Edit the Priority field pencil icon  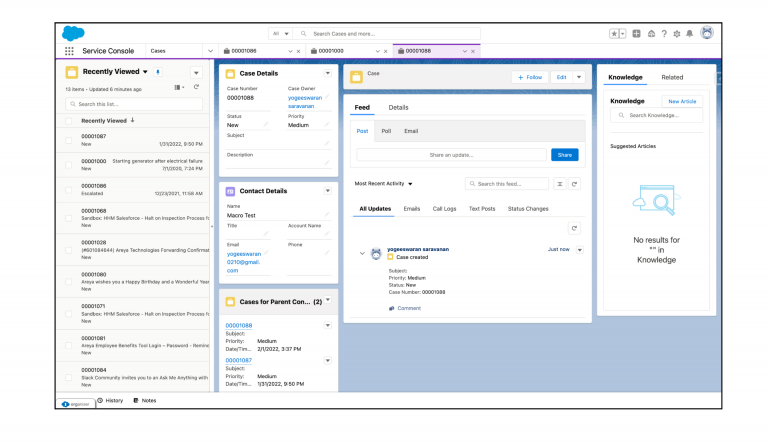point(327,124)
